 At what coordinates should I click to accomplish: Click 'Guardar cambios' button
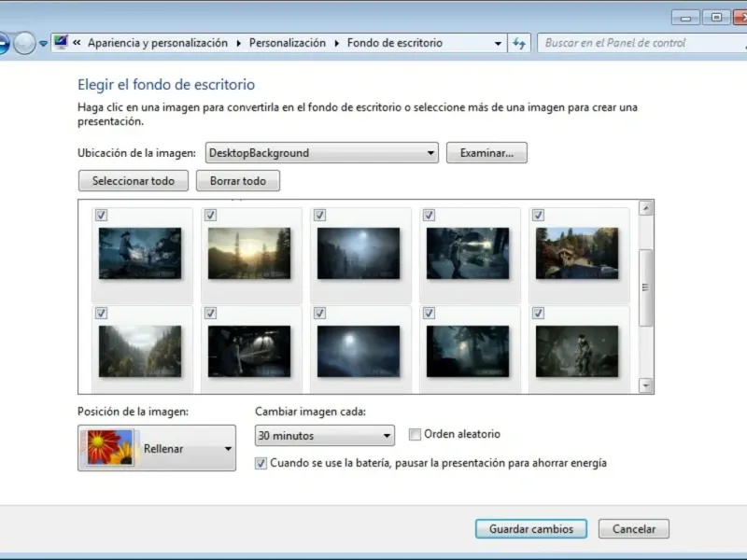(x=531, y=529)
